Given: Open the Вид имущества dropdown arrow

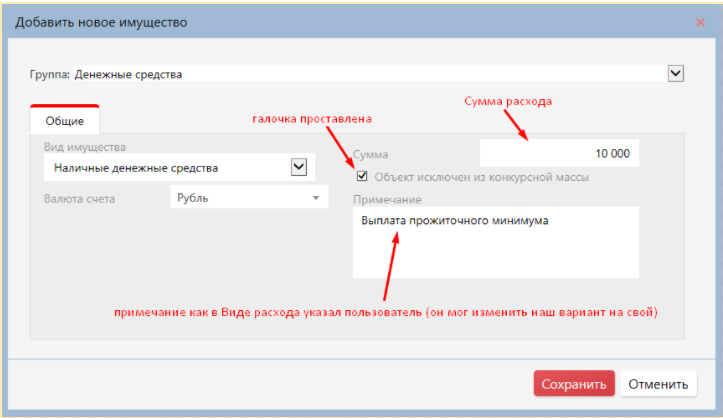Looking at the screenshot, I should (x=298, y=167).
